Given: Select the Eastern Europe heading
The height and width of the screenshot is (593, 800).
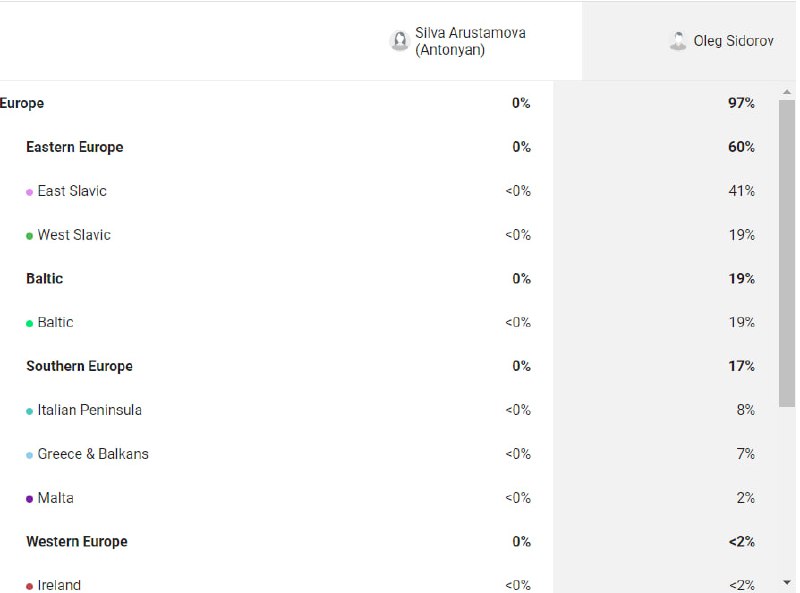Looking at the screenshot, I should click(x=75, y=147).
